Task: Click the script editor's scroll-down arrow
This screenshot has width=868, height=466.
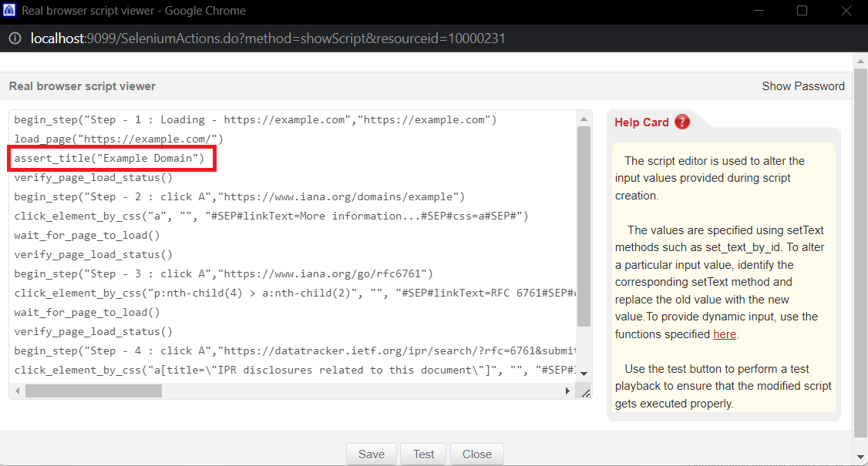Action: click(x=584, y=374)
